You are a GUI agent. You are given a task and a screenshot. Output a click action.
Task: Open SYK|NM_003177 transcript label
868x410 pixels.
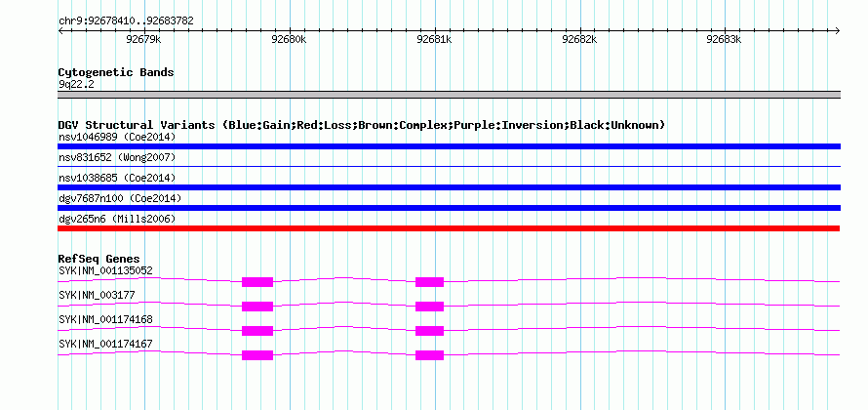pyautogui.click(x=97, y=295)
